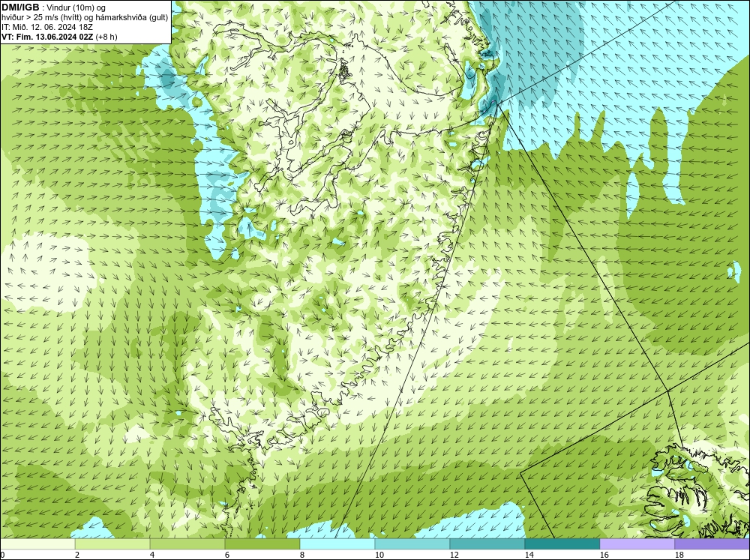Click the 14–16 m/s dark teal legend swatch

tap(562, 544)
